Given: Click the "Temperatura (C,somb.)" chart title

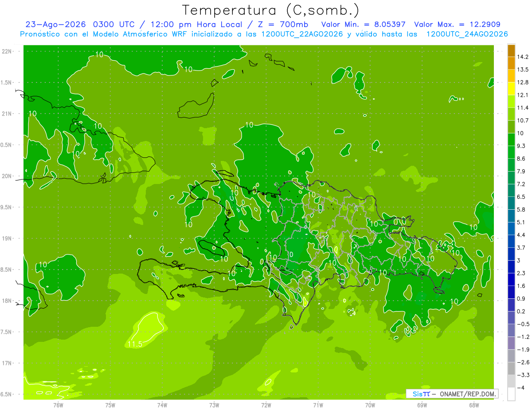Looking at the screenshot, I should point(270,10).
